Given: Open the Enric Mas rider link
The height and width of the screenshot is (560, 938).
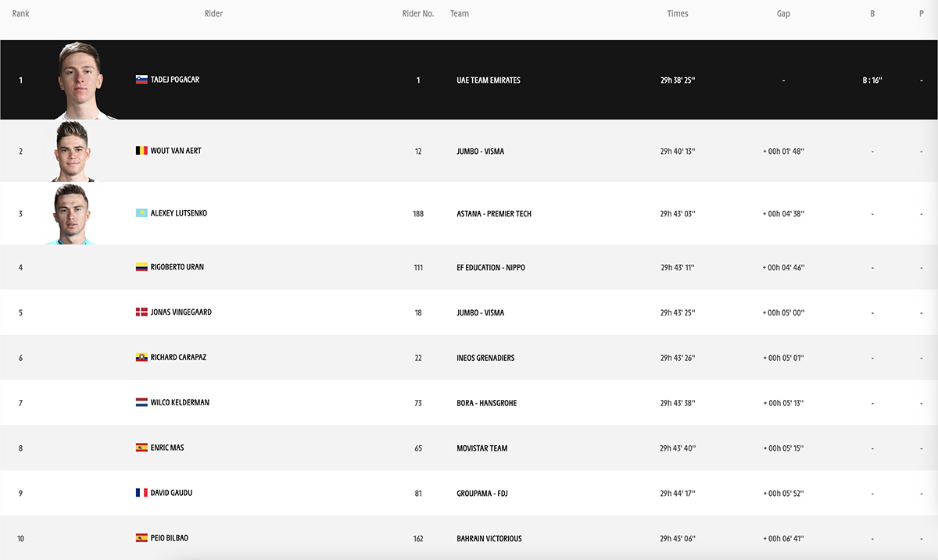Looking at the screenshot, I should 167,448.
